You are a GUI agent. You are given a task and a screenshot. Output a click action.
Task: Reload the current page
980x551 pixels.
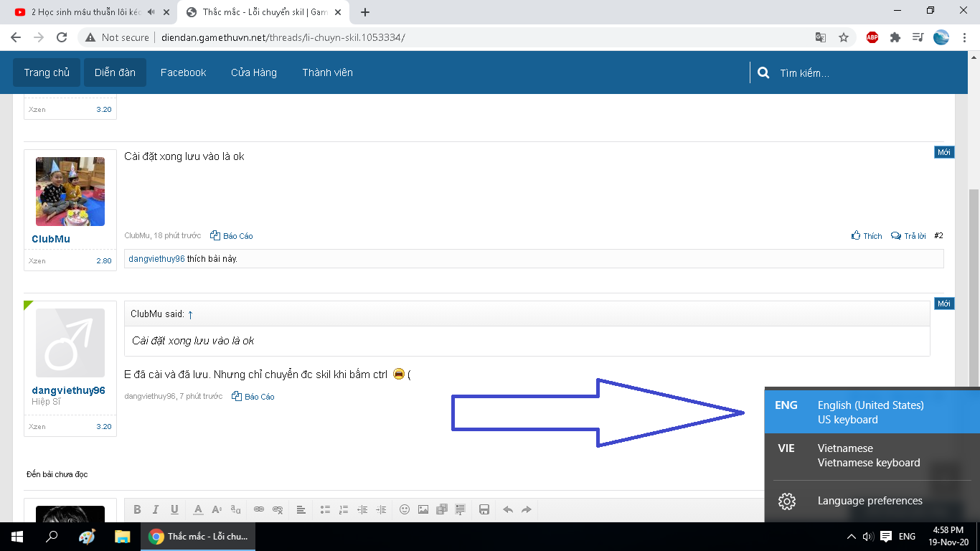[x=62, y=37]
